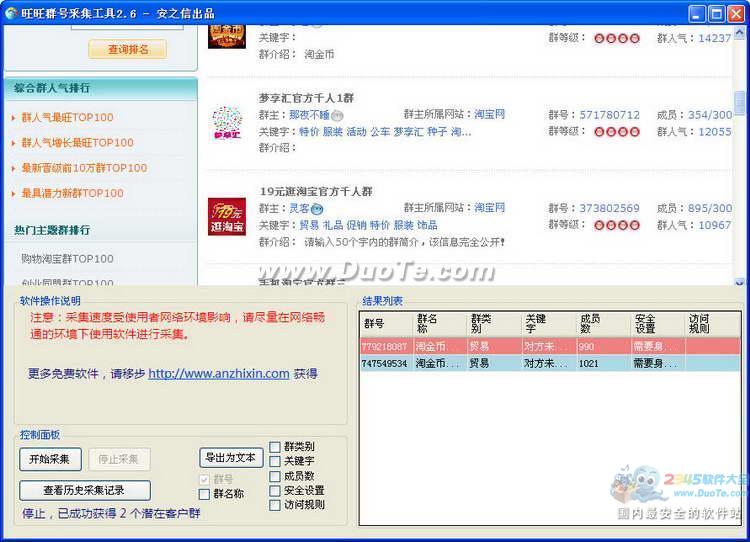Select 购物淘宝群TOP100 in hot topics

[67, 259]
